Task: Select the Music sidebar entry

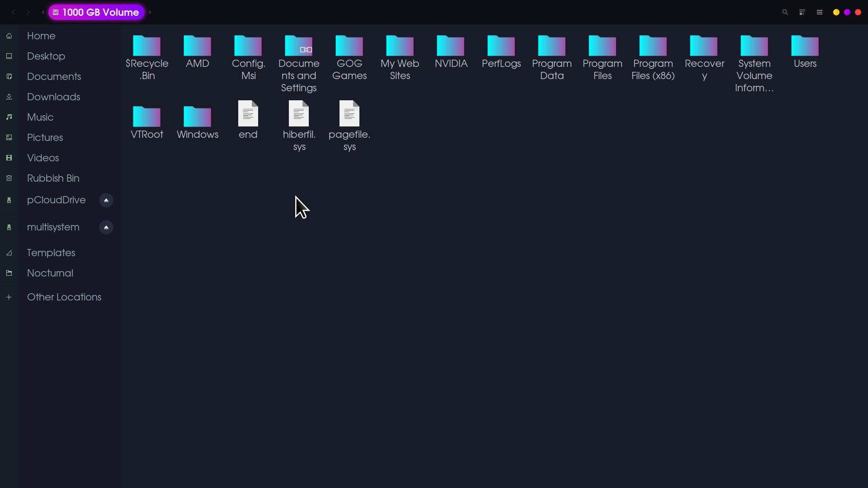Action: (40, 117)
